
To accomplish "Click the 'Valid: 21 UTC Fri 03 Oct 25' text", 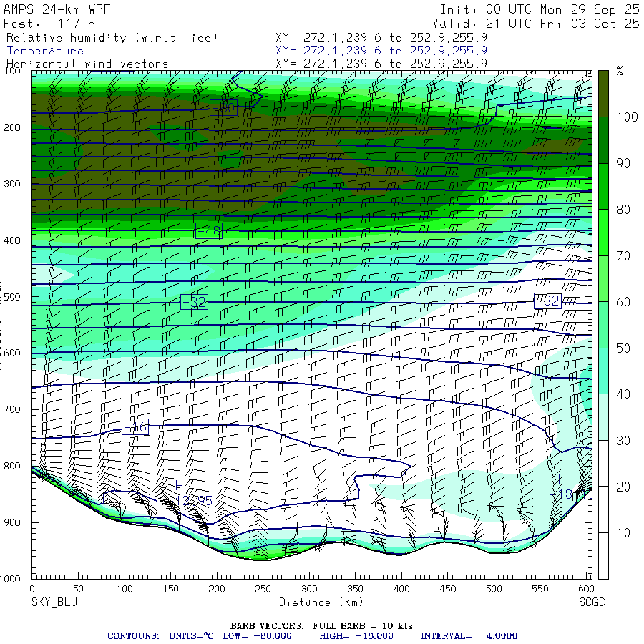I will 536,24.
